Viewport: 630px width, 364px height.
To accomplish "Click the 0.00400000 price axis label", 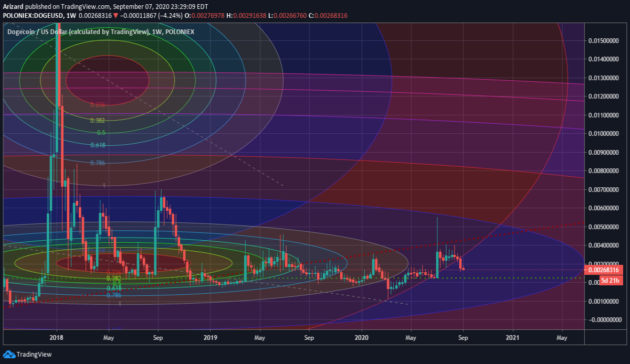I will 605,245.
